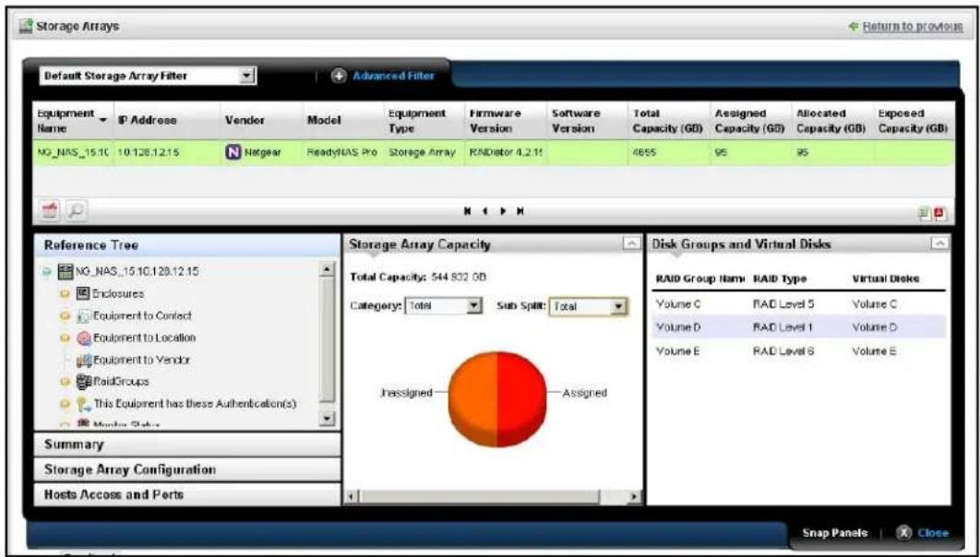The height and width of the screenshot is (557, 980).
Task: Click the Advanced Filter link
Action: (x=393, y=76)
